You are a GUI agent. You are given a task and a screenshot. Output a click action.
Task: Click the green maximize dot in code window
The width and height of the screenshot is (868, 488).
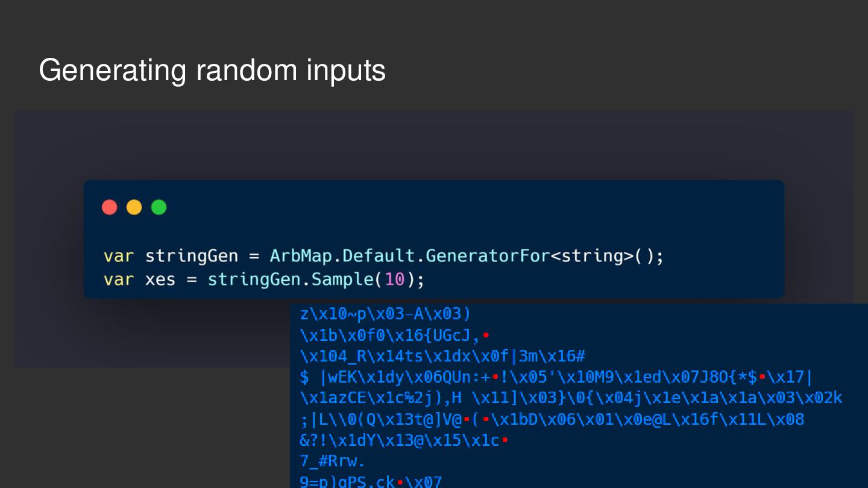159,207
